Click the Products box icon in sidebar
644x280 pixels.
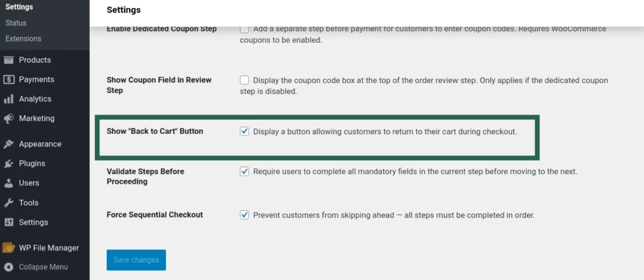[x=9, y=60]
